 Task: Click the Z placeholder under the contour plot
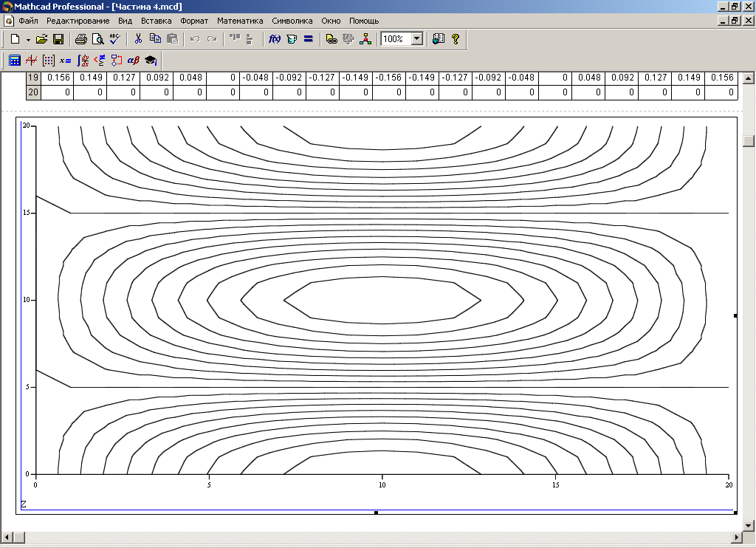(24, 504)
